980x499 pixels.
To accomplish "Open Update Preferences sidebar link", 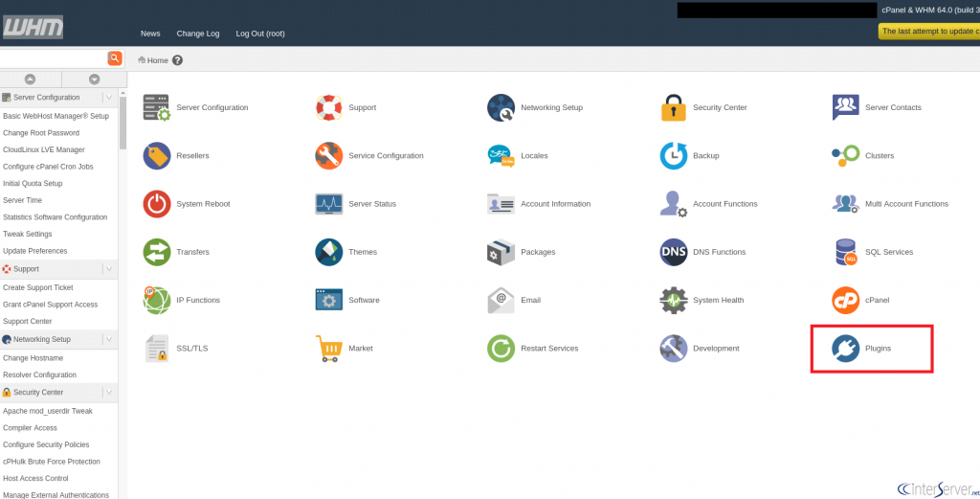I will (x=35, y=251).
